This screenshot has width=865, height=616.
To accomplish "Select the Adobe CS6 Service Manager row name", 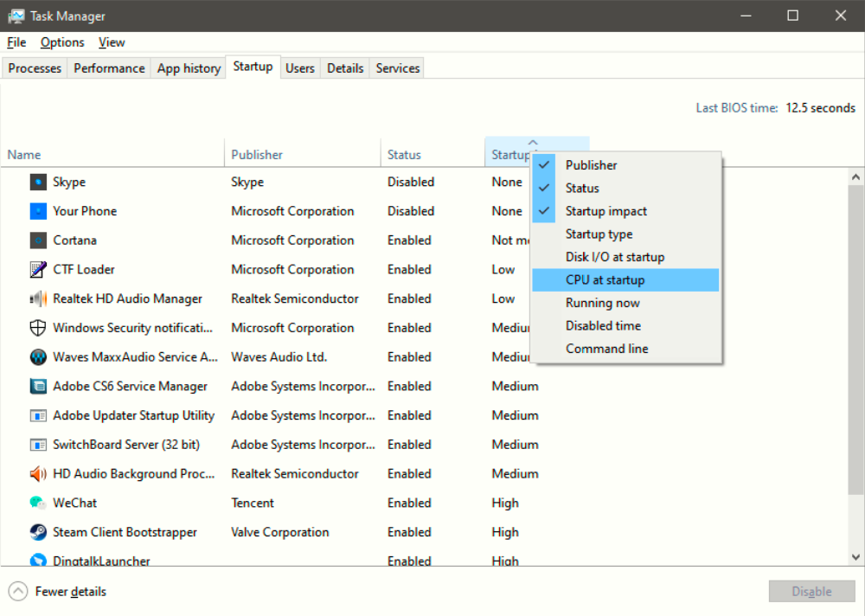I will [x=131, y=387].
